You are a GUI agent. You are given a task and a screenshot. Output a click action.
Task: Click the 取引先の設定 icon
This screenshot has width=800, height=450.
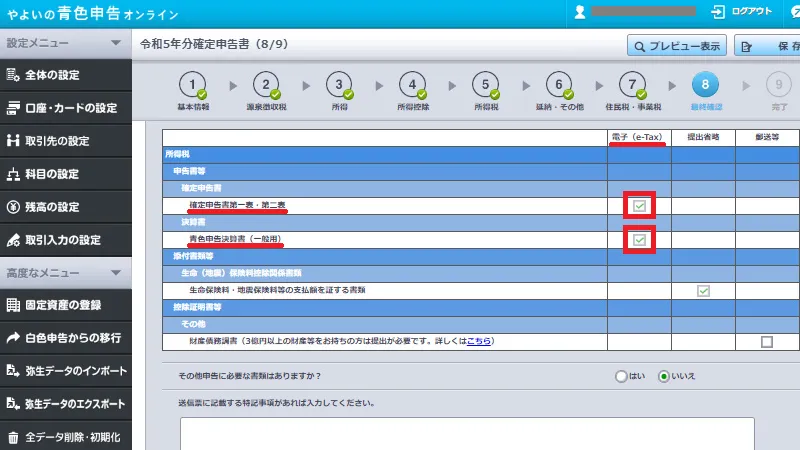pos(13,141)
